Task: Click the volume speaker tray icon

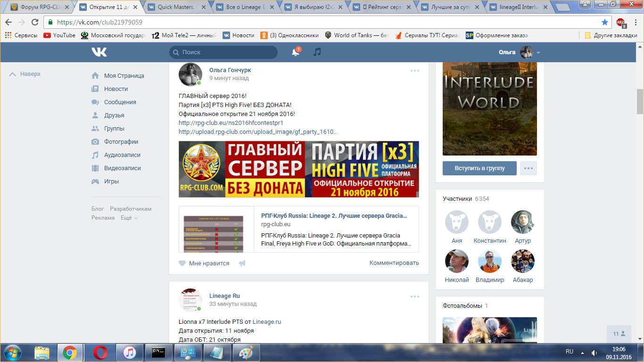Action: click(x=594, y=353)
